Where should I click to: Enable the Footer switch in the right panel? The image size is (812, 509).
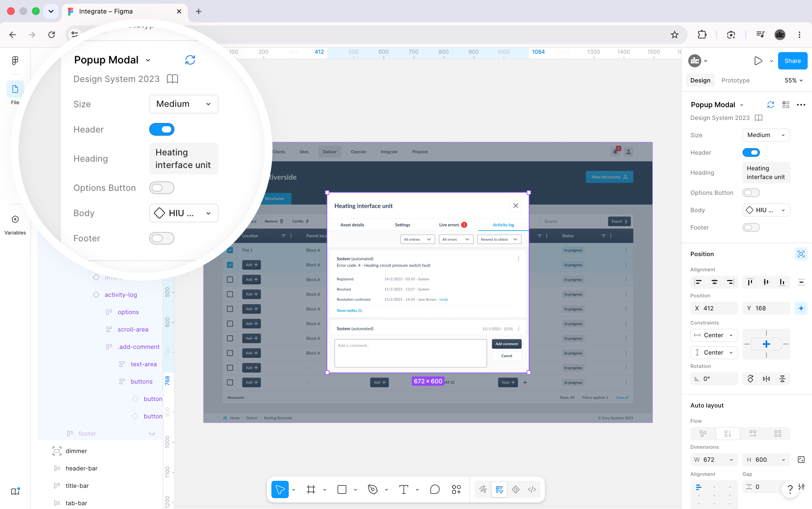(x=751, y=227)
